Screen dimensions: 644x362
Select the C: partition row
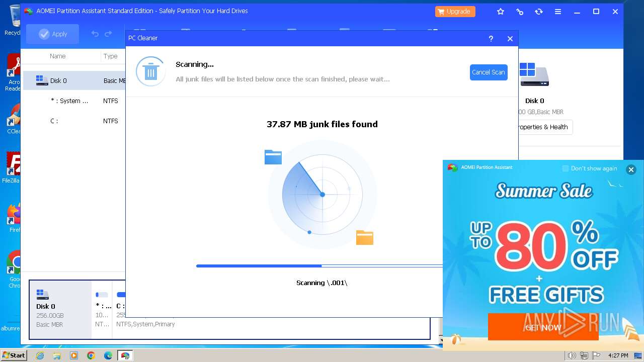[x=74, y=121]
